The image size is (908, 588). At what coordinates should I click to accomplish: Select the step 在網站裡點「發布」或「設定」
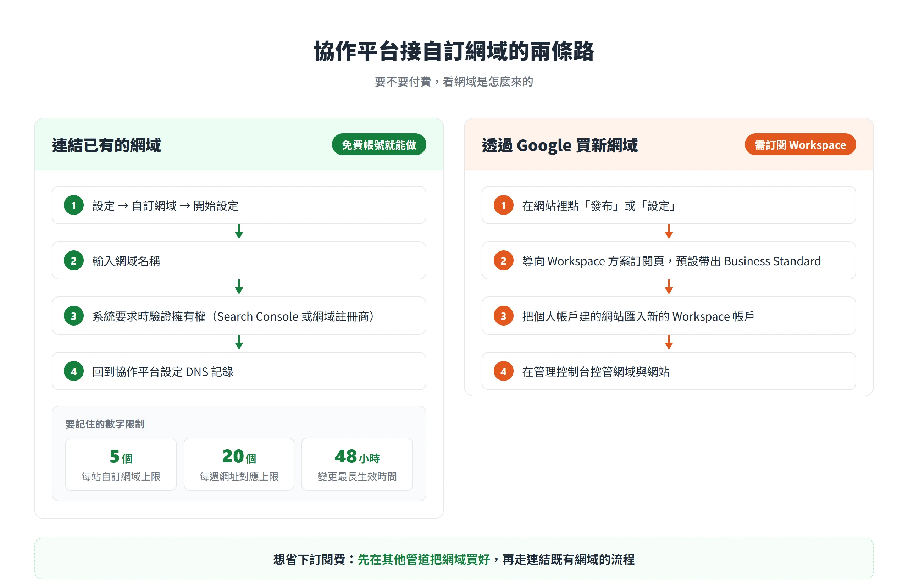point(669,205)
